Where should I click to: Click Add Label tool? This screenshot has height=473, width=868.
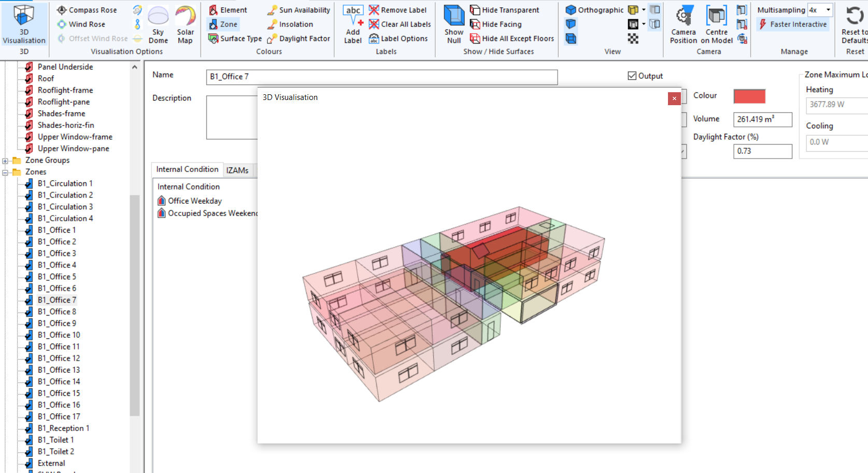click(353, 25)
